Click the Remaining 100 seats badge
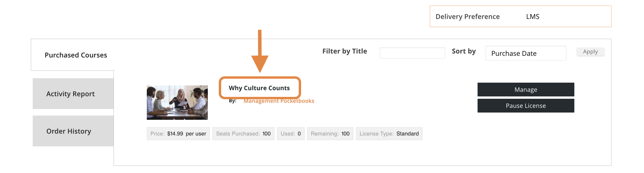The image size is (644, 173). pyautogui.click(x=330, y=134)
